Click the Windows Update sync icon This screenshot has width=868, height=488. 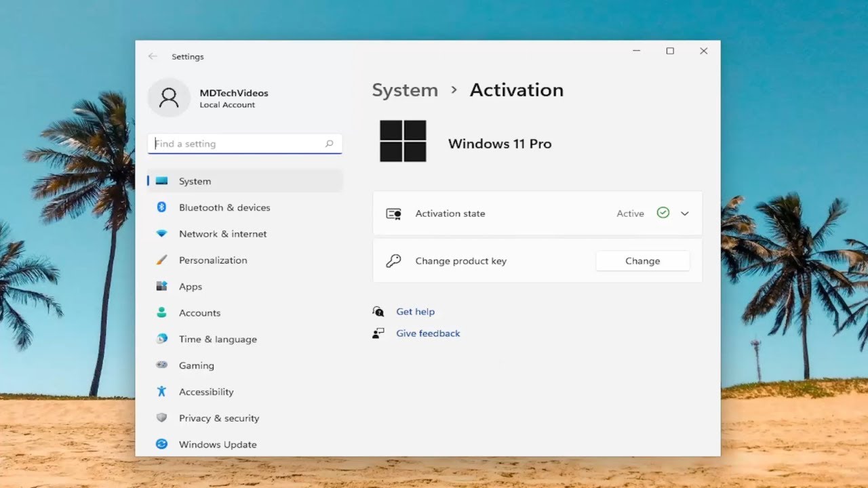click(x=161, y=444)
